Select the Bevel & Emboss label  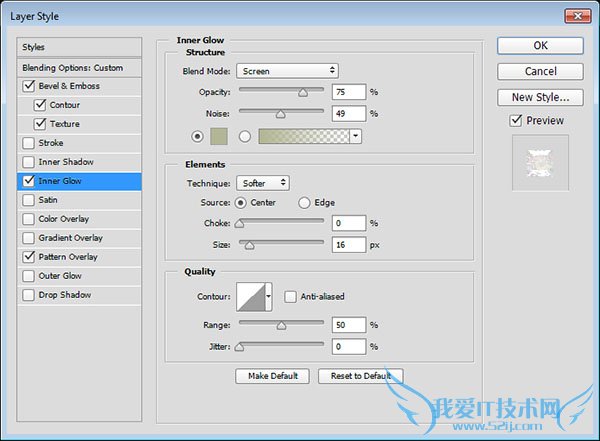tap(69, 86)
